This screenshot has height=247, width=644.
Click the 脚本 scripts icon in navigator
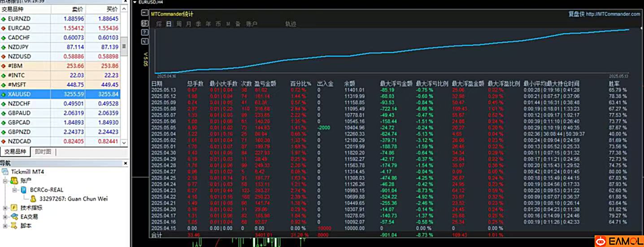tap(15, 225)
